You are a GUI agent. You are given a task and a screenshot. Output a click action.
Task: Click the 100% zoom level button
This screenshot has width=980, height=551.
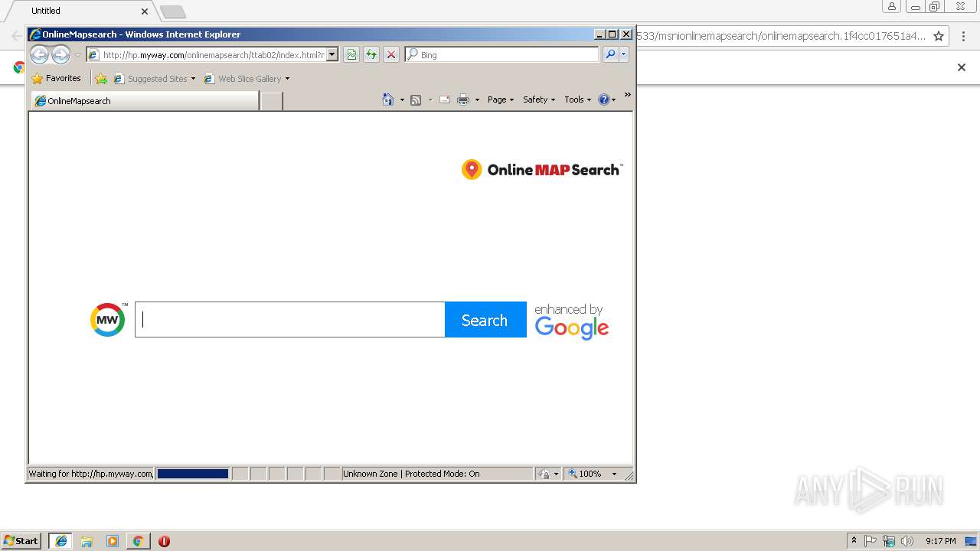pos(585,474)
